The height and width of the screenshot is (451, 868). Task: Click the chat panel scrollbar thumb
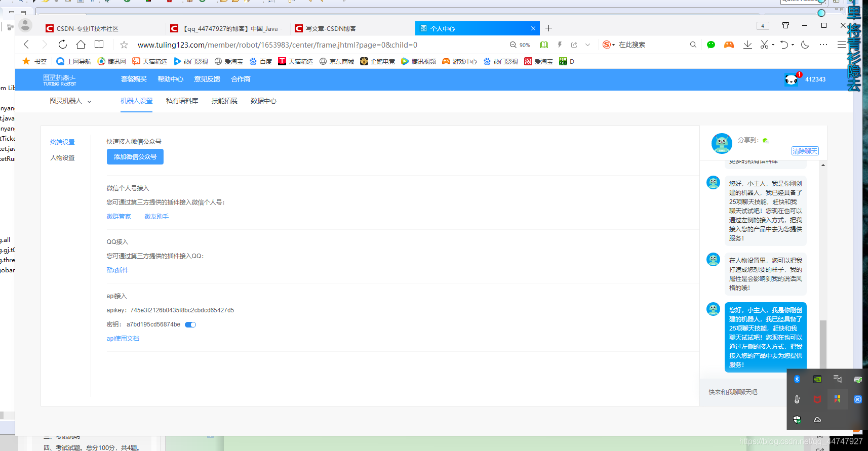tap(823, 344)
